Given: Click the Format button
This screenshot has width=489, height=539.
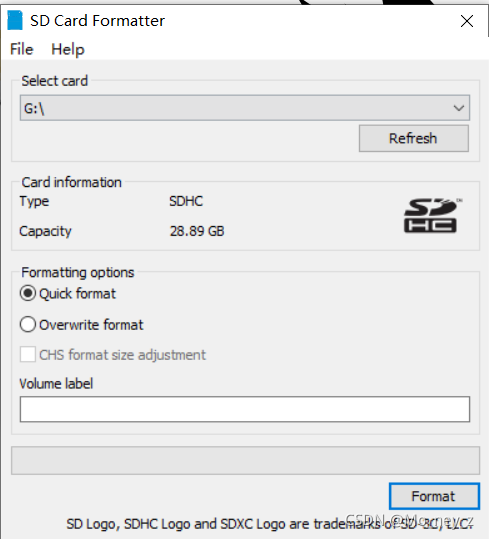Looking at the screenshot, I should coord(434,496).
